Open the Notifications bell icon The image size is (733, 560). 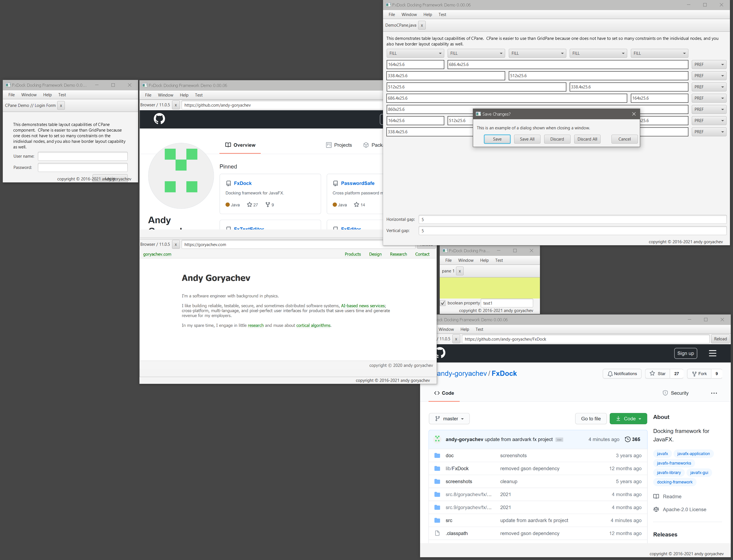coord(611,374)
